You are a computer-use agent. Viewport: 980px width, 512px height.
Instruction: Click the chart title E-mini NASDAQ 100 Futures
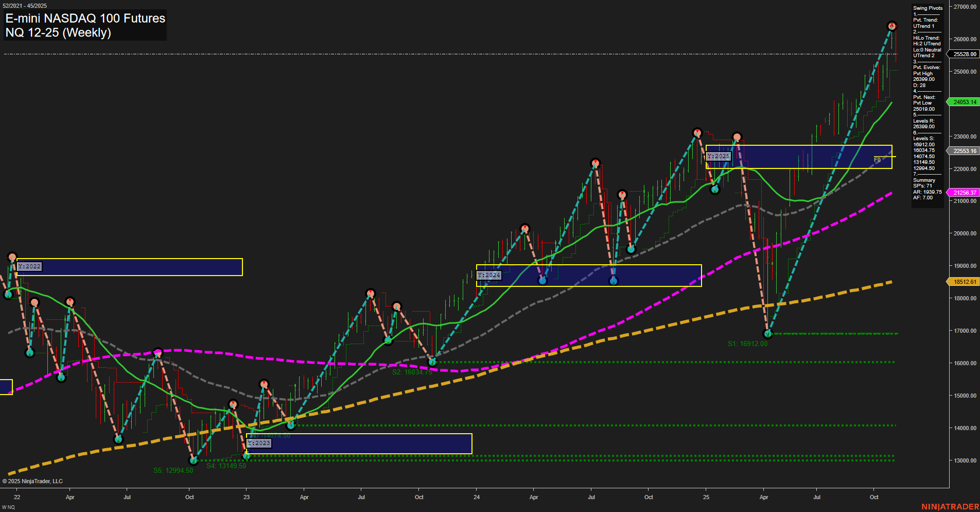(84, 19)
